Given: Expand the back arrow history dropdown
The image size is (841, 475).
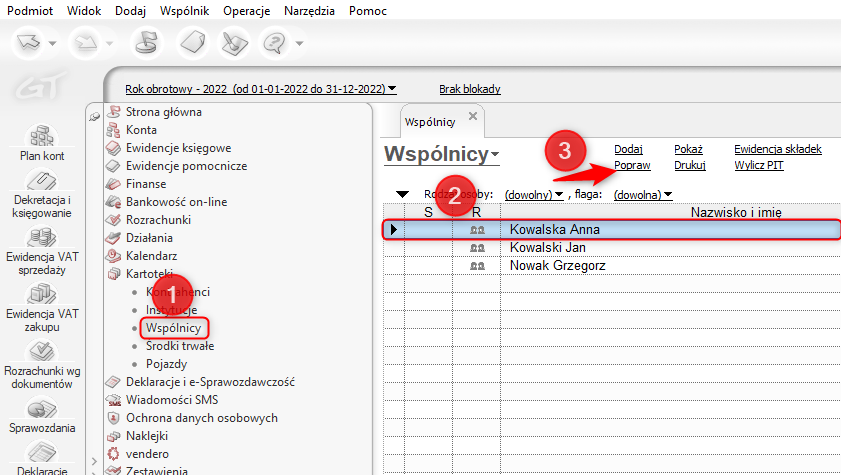Looking at the screenshot, I should point(53,43).
